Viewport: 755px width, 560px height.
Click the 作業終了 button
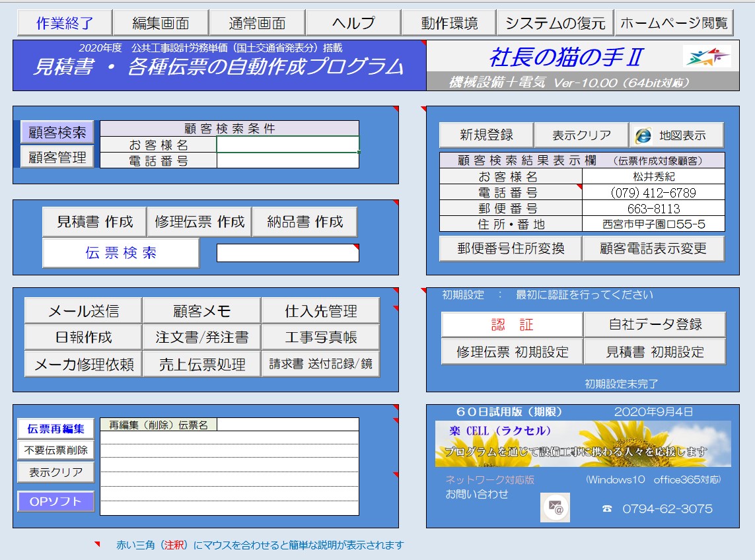(x=65, y=22)
